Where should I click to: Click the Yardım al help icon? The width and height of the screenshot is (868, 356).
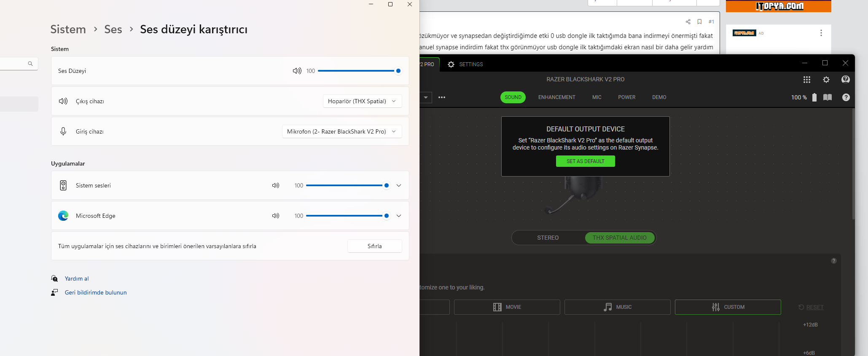pyautogui.click(x=54, y=278)
